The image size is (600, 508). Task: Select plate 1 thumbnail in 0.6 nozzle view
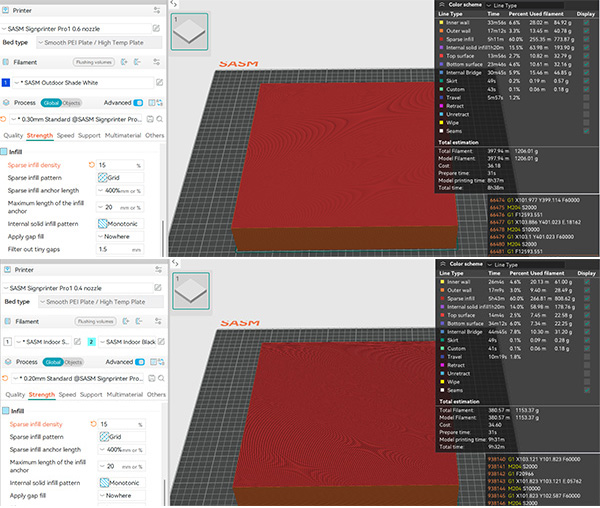189,32
